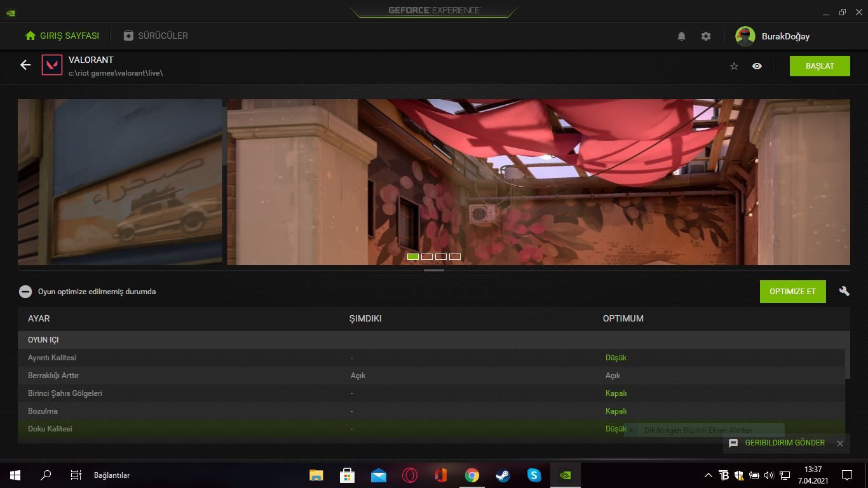
Task: Click the OPTIMIZE ET button
Action: point(792,292)
